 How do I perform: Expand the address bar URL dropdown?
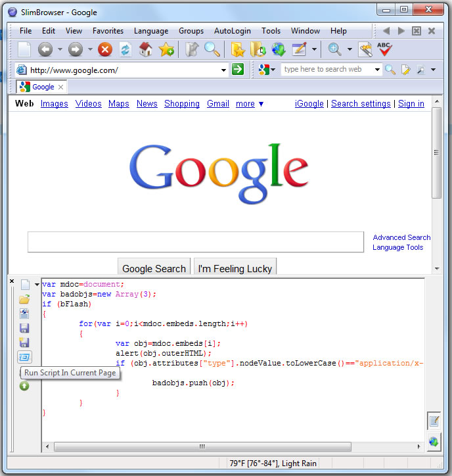pos(223,70)
